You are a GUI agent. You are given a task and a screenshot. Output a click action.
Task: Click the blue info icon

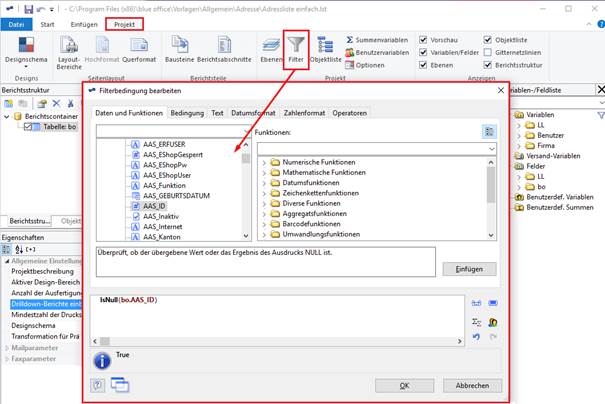[102, 360]
